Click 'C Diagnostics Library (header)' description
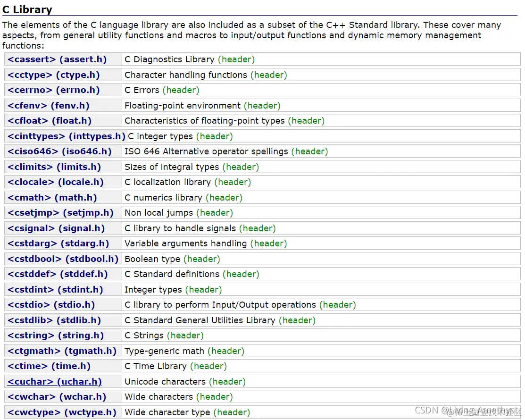Screen dimensions: 525x420 click(190, 59)
